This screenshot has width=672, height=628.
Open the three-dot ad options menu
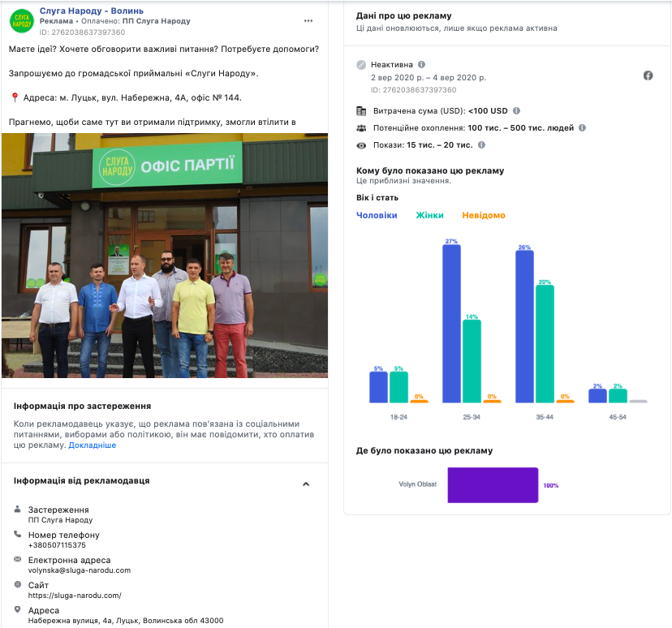308,20
